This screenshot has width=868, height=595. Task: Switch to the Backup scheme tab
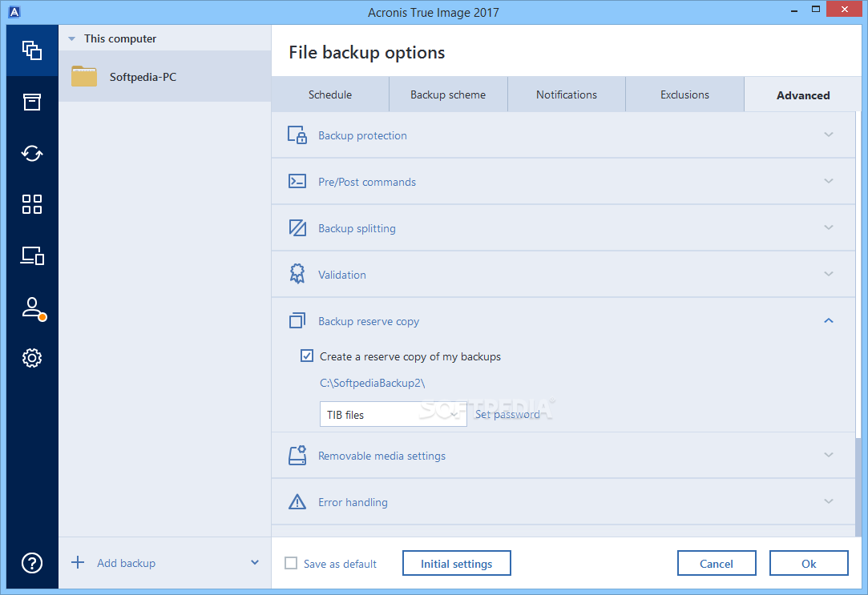pos(448,94)
